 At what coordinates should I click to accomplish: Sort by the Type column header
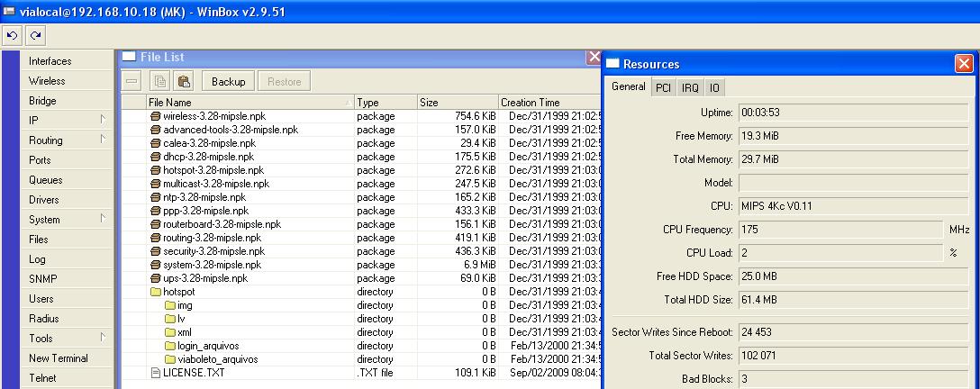point(386,103)
